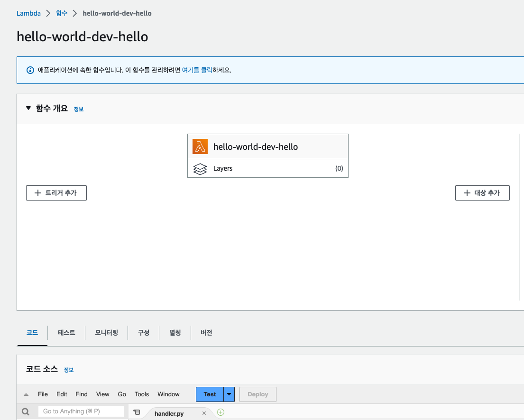Viewport: 524px width, 420px height.
Task: Click the search magnifier icon in editor
Action: 26,411
